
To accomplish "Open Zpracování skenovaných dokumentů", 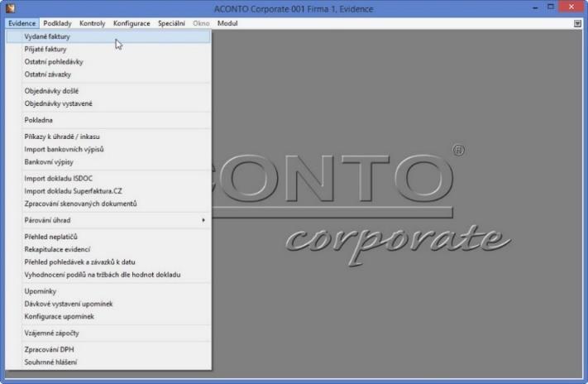I will 108,204.
